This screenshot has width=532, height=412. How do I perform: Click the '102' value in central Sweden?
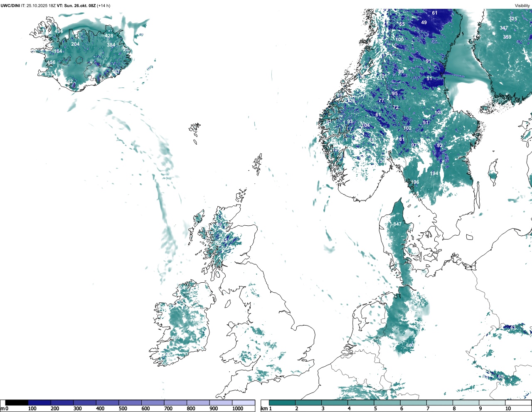(x=407, y=128)
